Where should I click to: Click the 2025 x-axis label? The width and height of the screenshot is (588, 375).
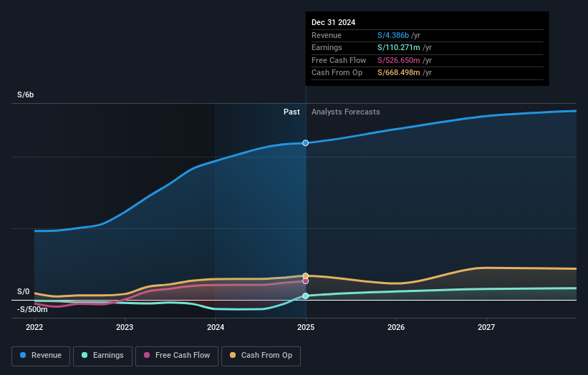[306, 328]
